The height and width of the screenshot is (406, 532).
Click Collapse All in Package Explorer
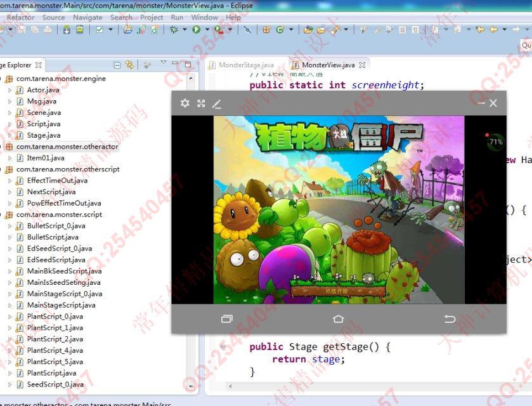click(117, 65)
